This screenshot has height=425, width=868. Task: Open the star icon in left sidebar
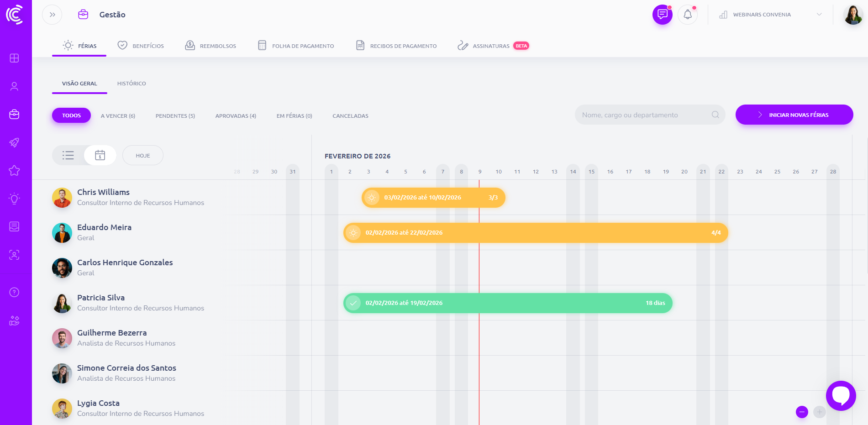pos(14,171)
